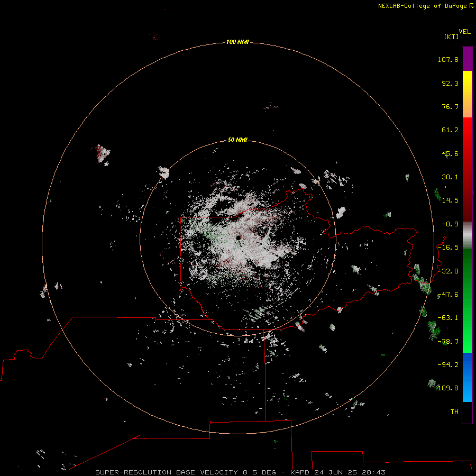The width and height of the screenshot is (476, 476).
Task: Click the -0.9 velocity legend value
Action: click(450, 224)
